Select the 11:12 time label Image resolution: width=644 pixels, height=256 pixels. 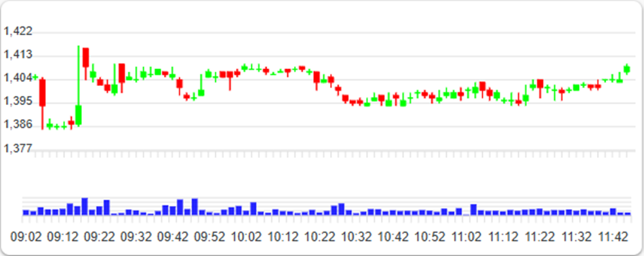pos(504,237)
